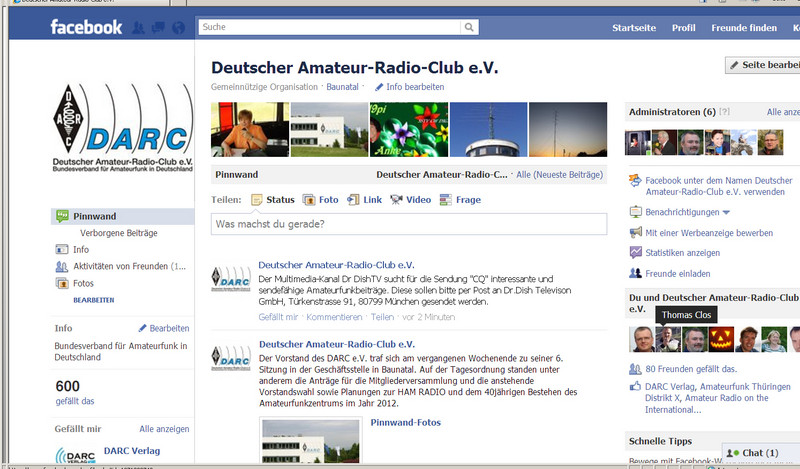800x469 pixels.
Task: Click the megaphone Werbeanzeige icon
Action: 635,233
